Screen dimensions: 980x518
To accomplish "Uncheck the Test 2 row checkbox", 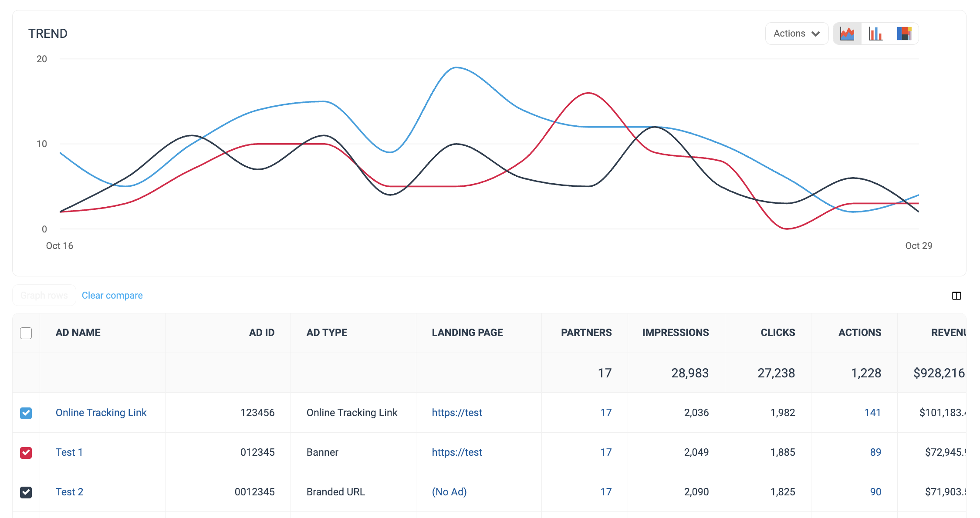I will 26,492.
